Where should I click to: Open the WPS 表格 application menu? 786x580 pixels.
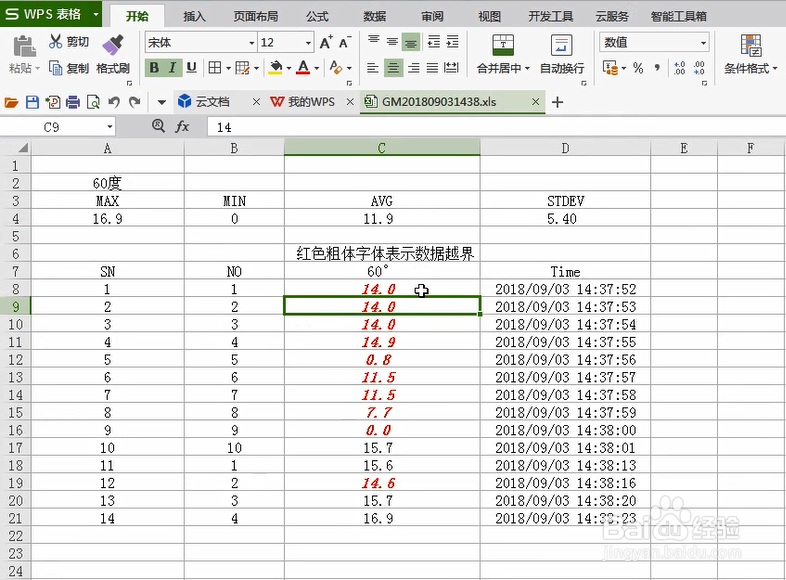tap(51, 14)
